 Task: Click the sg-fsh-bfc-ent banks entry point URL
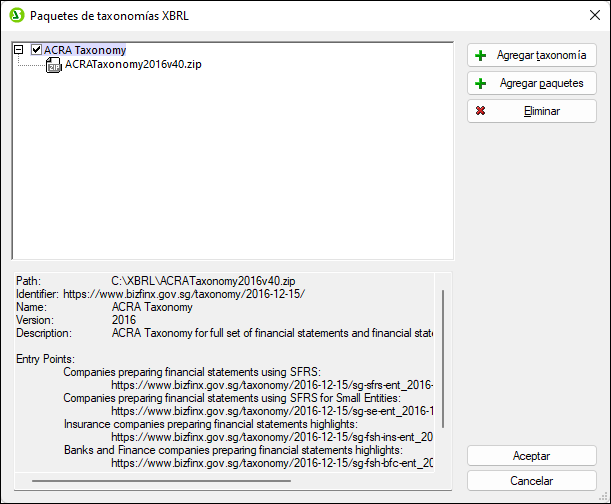(x=271, y=463)
